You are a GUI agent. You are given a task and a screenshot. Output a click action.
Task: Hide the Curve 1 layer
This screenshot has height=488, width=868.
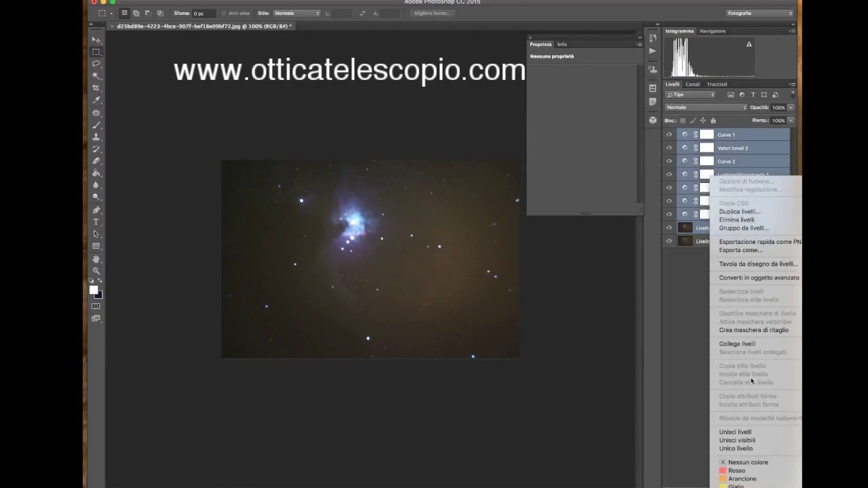point(669,134)
